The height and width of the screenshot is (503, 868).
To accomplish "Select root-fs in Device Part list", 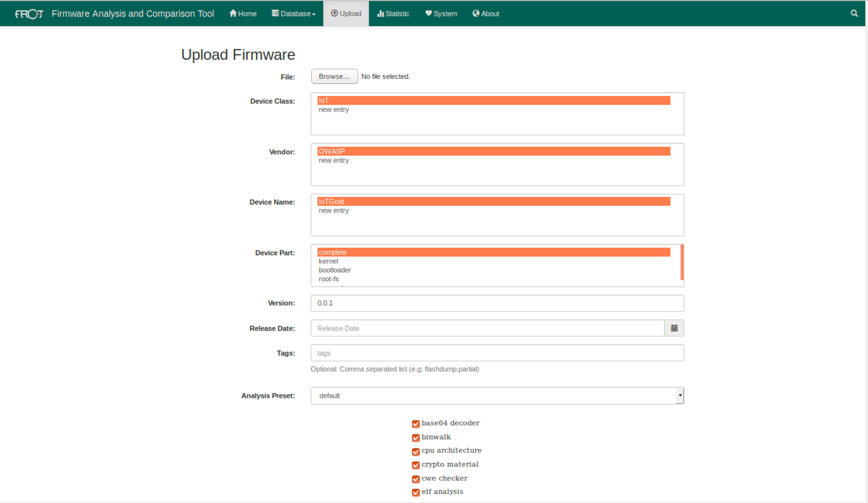I will coord(494,279).
